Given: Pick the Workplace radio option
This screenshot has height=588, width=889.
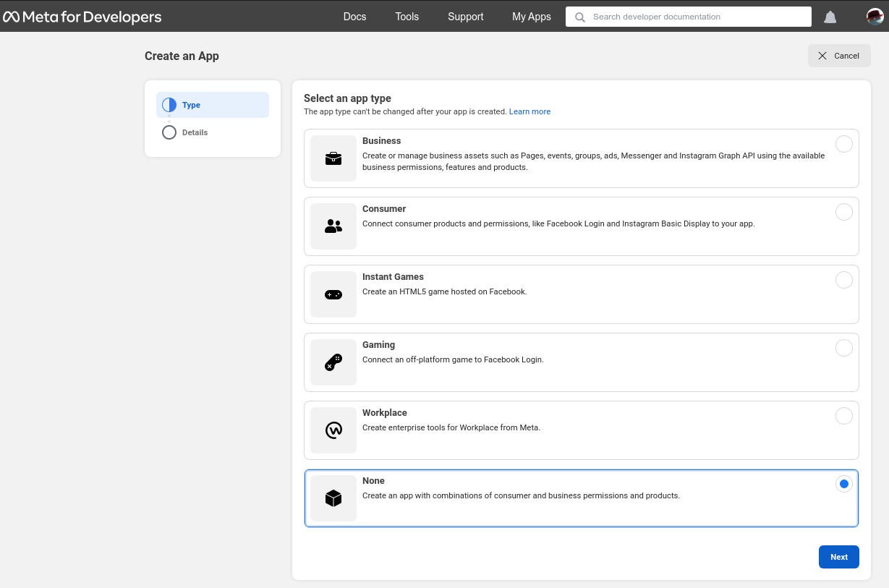Looking at the screenshot, I should (x=843, y=416).
